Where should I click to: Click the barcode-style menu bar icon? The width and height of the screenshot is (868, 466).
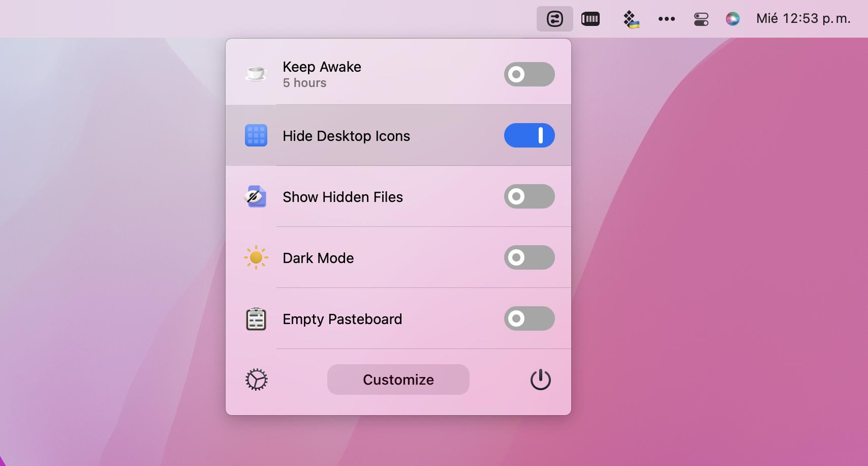(590, 19)
